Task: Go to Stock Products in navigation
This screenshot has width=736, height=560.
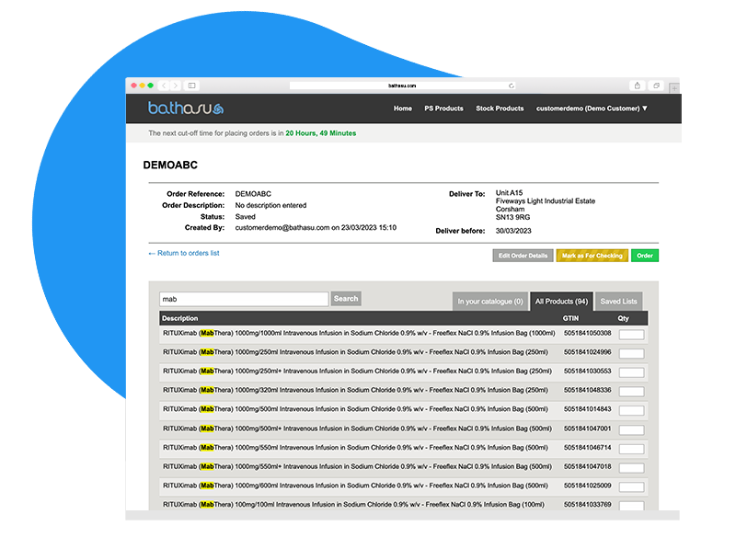Action: coord(500,109)
